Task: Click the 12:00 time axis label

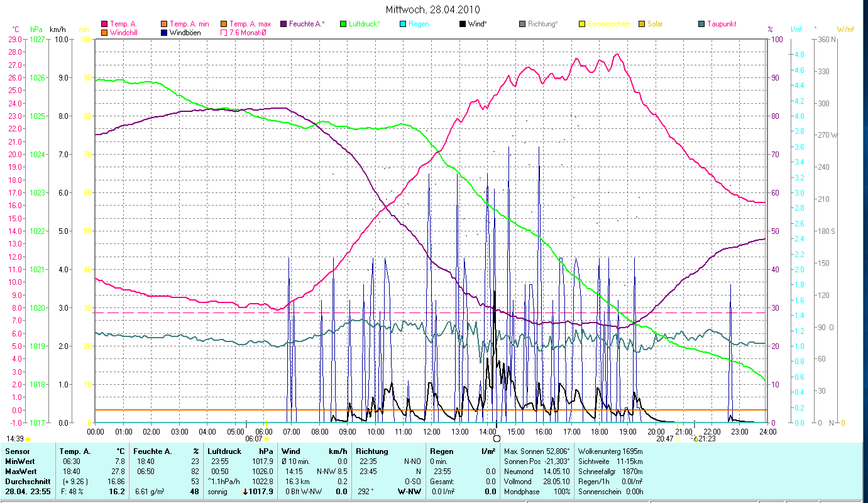Action: coord(432,431)
